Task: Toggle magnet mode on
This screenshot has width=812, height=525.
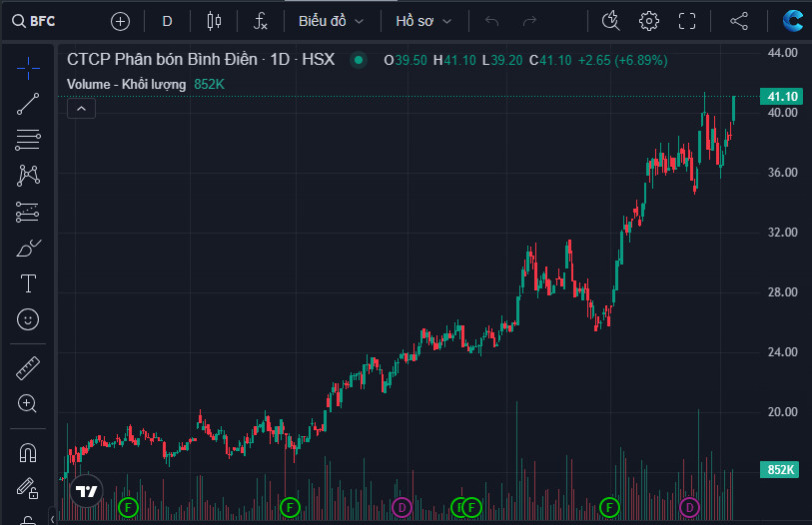Action: pyautogui.click(x=28, y=452)
